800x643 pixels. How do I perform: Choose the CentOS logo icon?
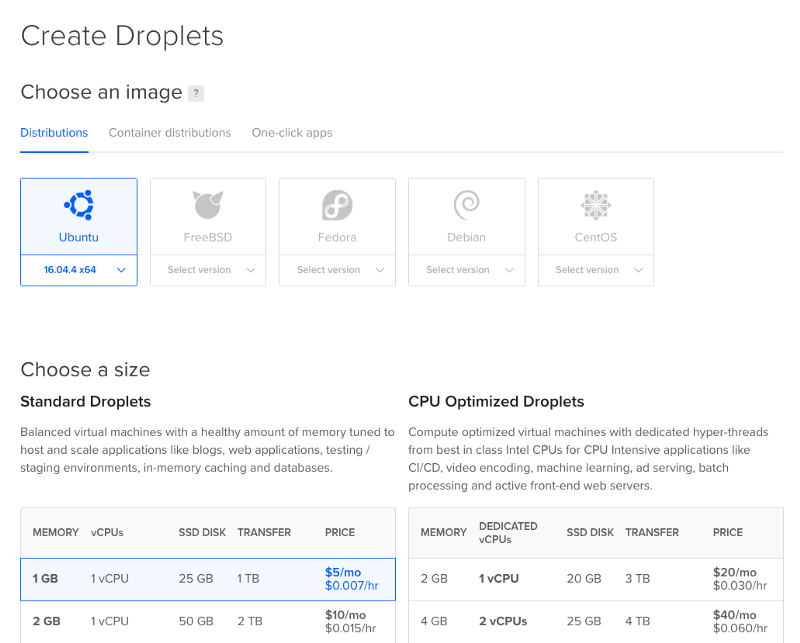[x=596, y=205]
